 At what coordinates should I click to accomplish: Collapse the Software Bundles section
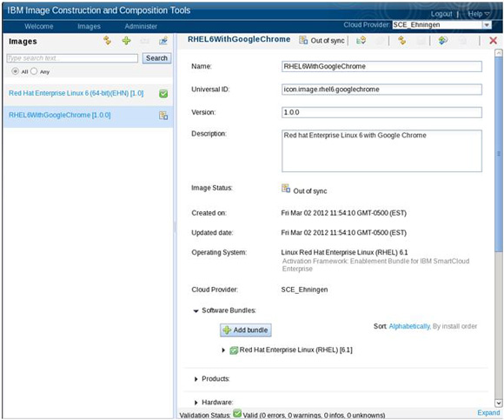point(196,310)
